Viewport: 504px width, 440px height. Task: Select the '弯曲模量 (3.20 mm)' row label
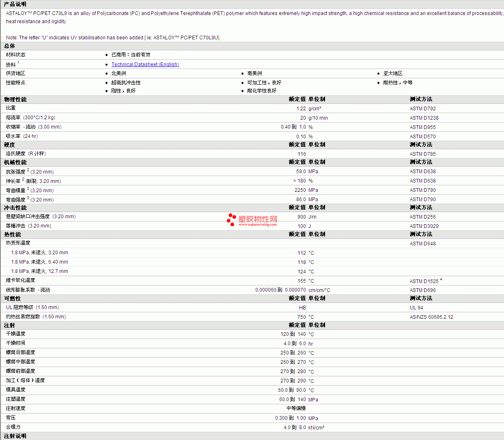coord(30,190)
